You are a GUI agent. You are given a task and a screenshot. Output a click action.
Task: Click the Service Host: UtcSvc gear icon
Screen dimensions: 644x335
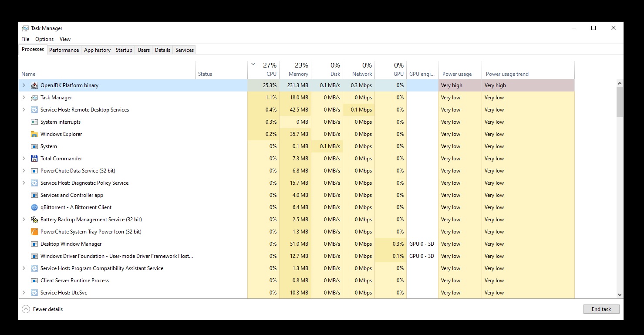point(34,293)
